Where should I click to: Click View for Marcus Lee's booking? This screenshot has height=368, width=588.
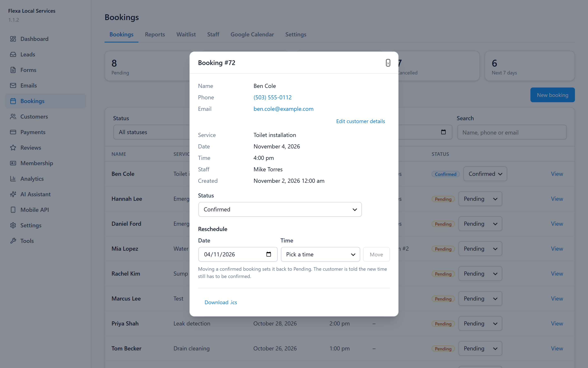(557, 299)
